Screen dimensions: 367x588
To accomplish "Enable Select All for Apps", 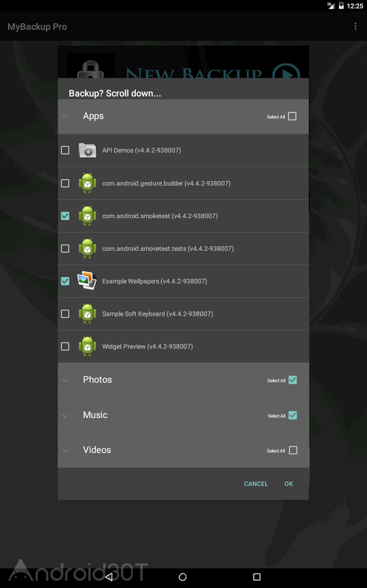I will click(293, 116).
